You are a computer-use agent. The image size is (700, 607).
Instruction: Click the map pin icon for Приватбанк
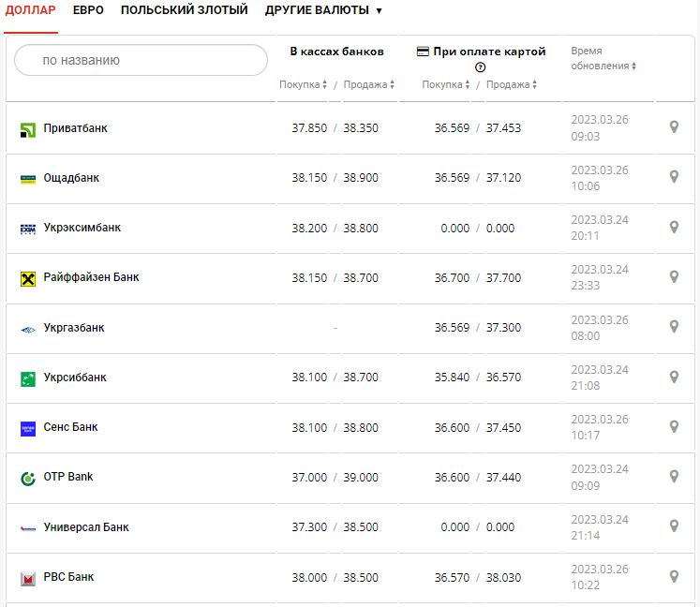click(x=673, y=127)
